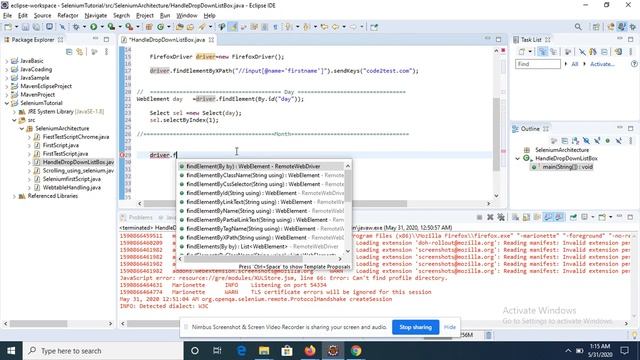This screenshot has height=360, width=640.
Task: Select the Java perspective icon
Action: point(621,27)
